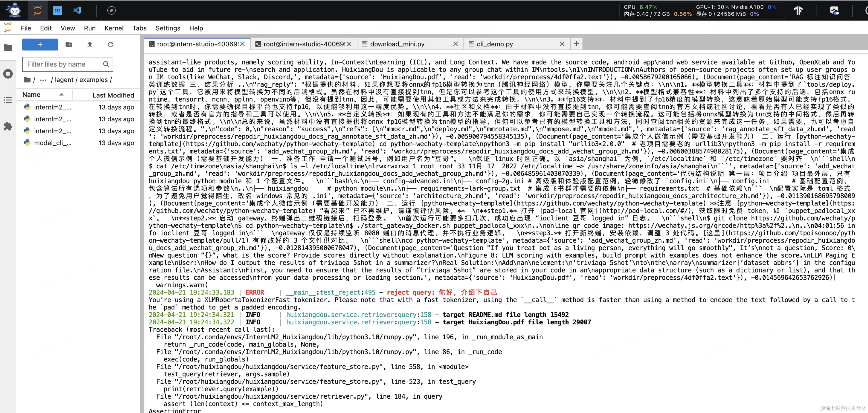The height and width of the screenshot is (413, 868).
Task: Open the extension manager puzzle icon
Action: (8, 126)
